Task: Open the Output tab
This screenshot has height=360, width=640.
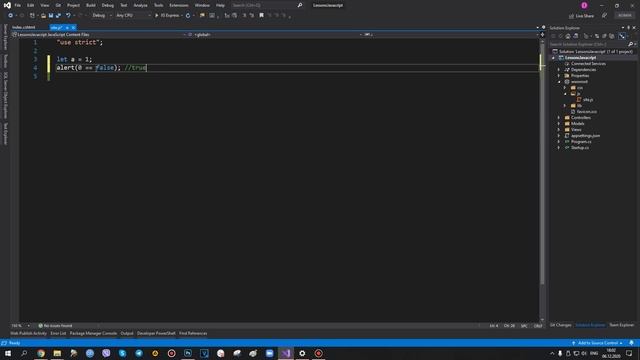Action: coord(127,333)
